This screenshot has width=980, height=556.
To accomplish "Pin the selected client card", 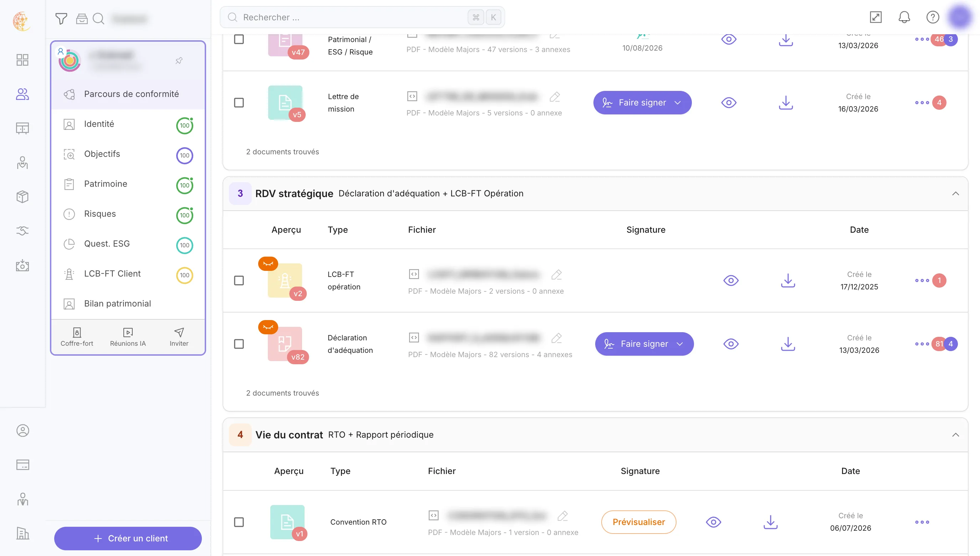I will [x=179, y=60].
